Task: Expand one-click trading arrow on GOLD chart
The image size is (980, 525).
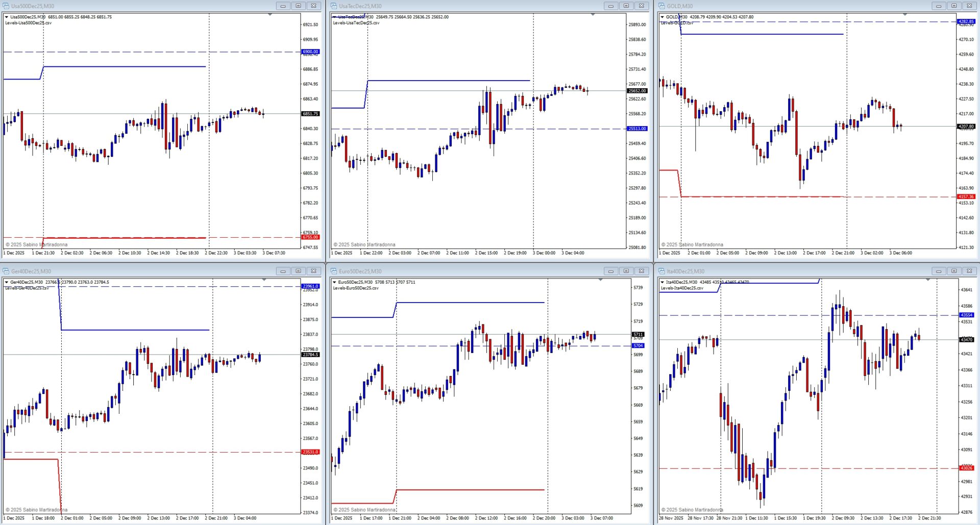Action: [x=662, y=17]
